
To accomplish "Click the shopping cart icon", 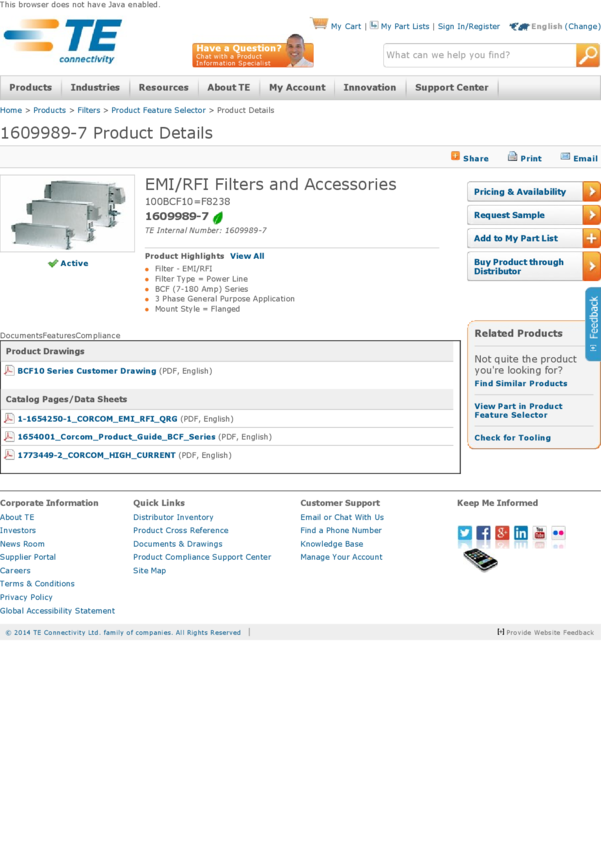I will (319, 24).
